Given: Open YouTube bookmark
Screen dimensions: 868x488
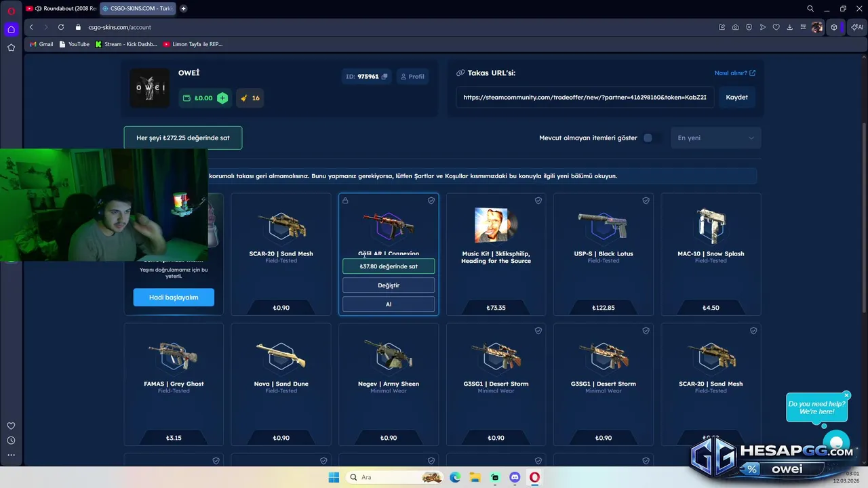Looking at the screenshot, I should (74, 44).
